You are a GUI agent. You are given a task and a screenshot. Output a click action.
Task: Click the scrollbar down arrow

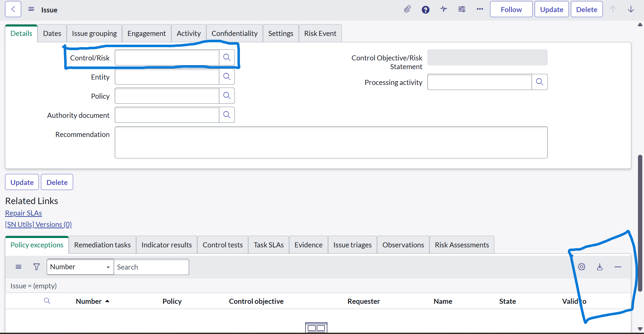tap(640, 329)
